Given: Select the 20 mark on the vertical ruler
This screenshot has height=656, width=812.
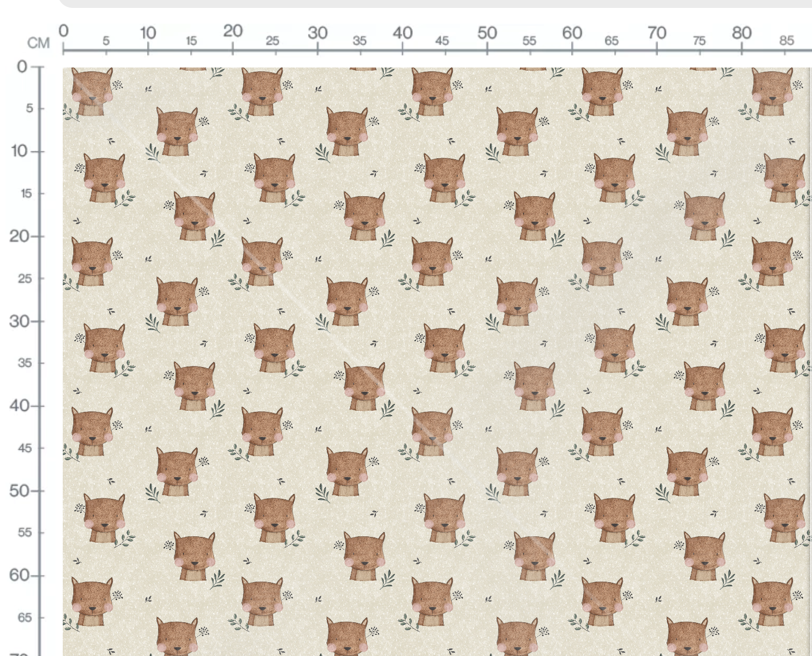Looking at the screenshot, I should pyautogui.click(x=20, y=236).
